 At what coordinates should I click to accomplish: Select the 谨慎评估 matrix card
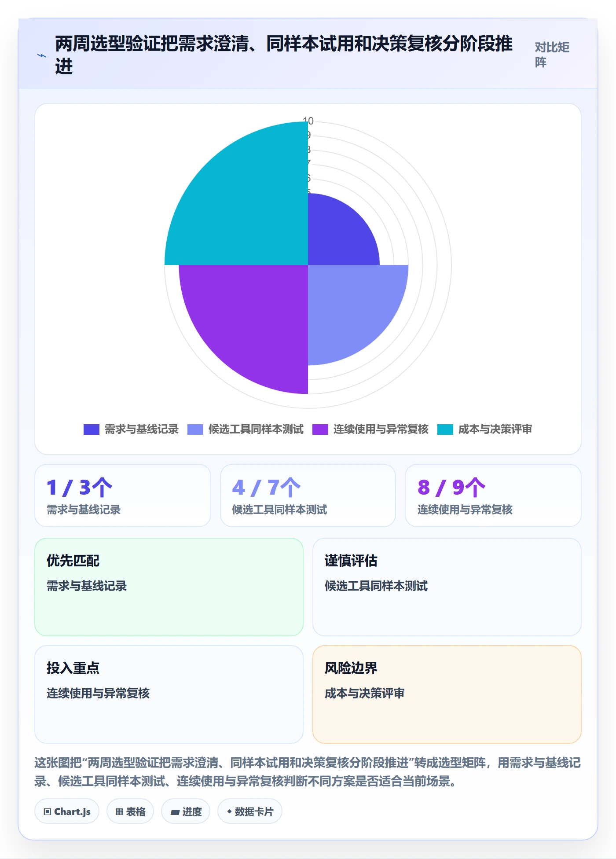(x=447, y=587)
